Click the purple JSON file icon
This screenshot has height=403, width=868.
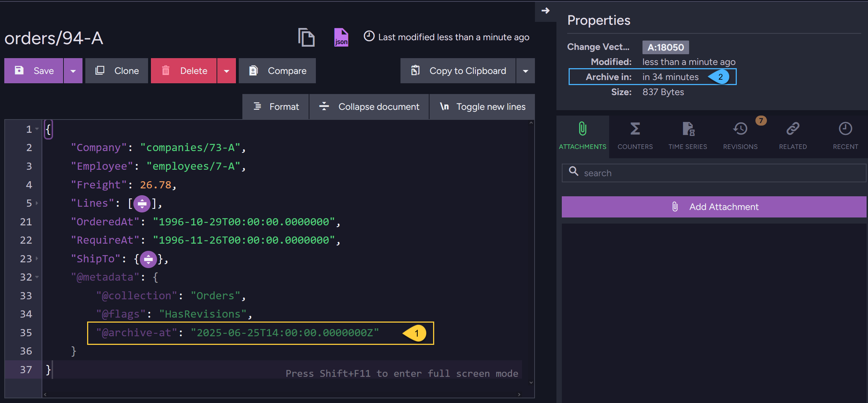[341, 37]
